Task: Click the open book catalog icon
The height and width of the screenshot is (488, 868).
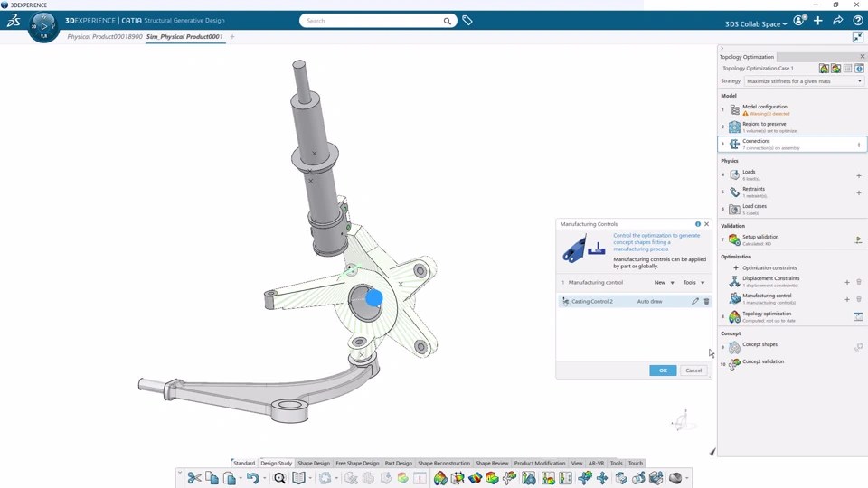Action: click(x=299, y=478)
